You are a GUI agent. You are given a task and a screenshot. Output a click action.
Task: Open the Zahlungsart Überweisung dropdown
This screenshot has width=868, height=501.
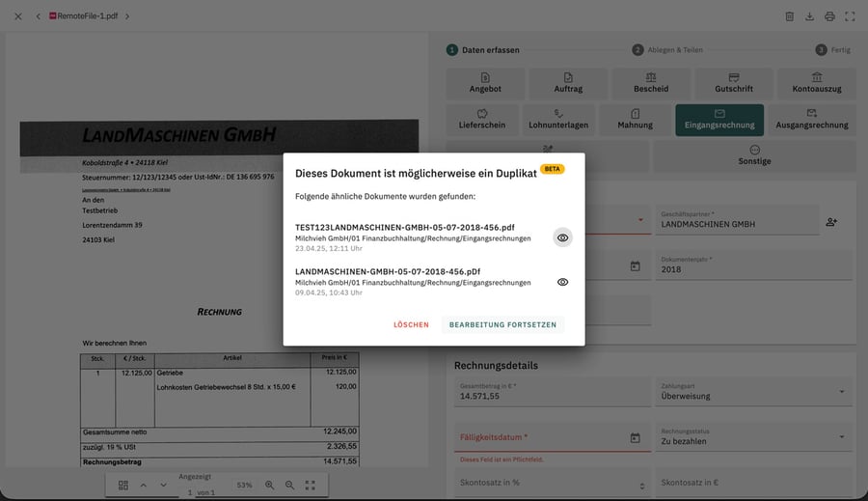(753, 392)
